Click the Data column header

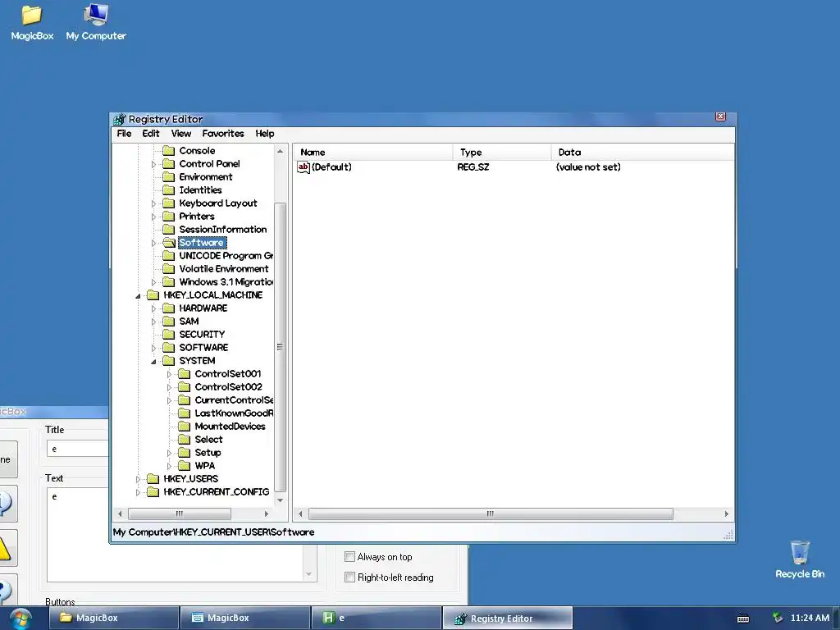[642, 152]
